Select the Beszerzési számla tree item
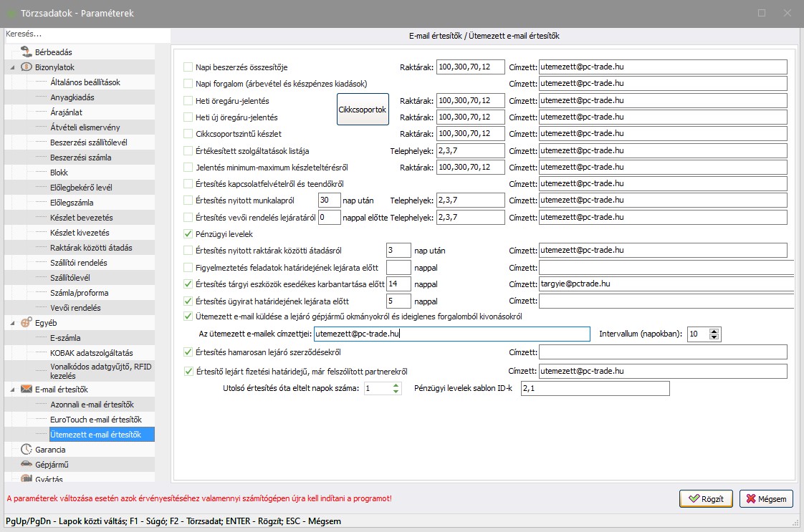 point(80,158)
